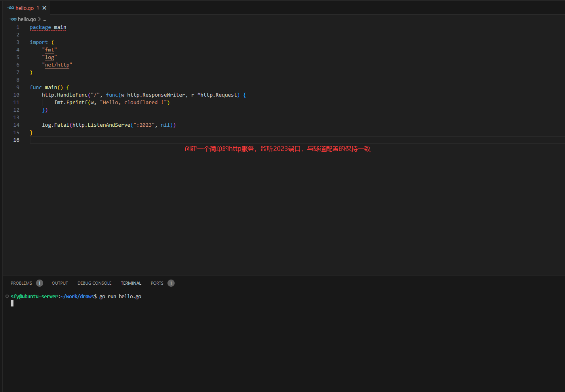Click the underlined package keyword on line 1
The width and height of the screenshot is (565, 392).
pyautogui.click(x=40, y=27)
